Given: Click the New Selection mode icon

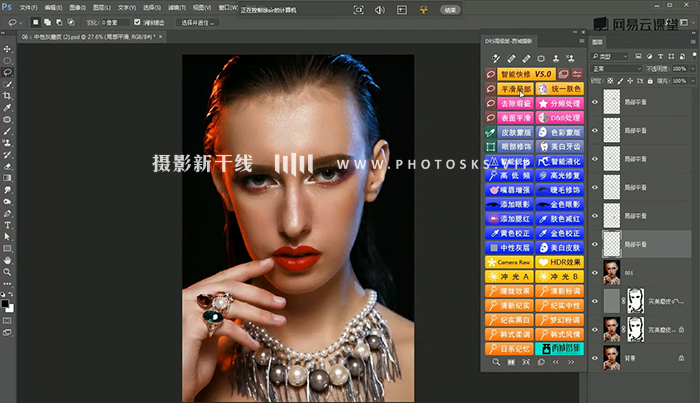Looking at the screenshot, I should click(x=36, y=22).
